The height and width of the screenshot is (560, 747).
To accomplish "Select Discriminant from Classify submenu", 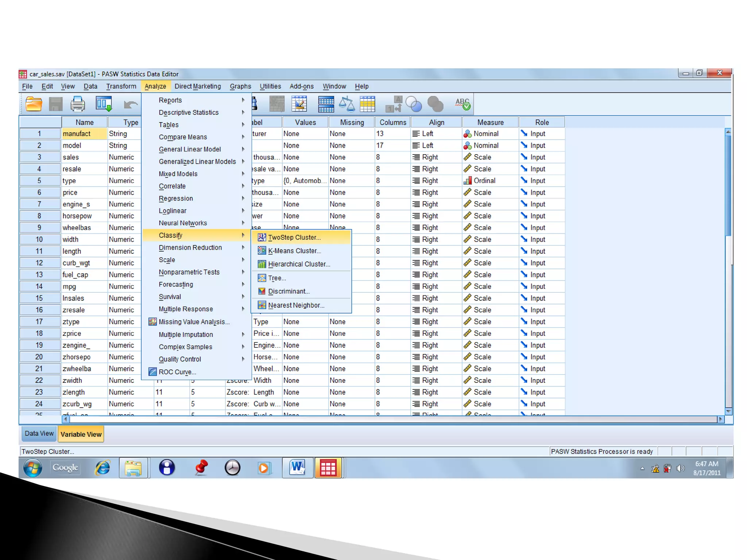I will [301, 292].
